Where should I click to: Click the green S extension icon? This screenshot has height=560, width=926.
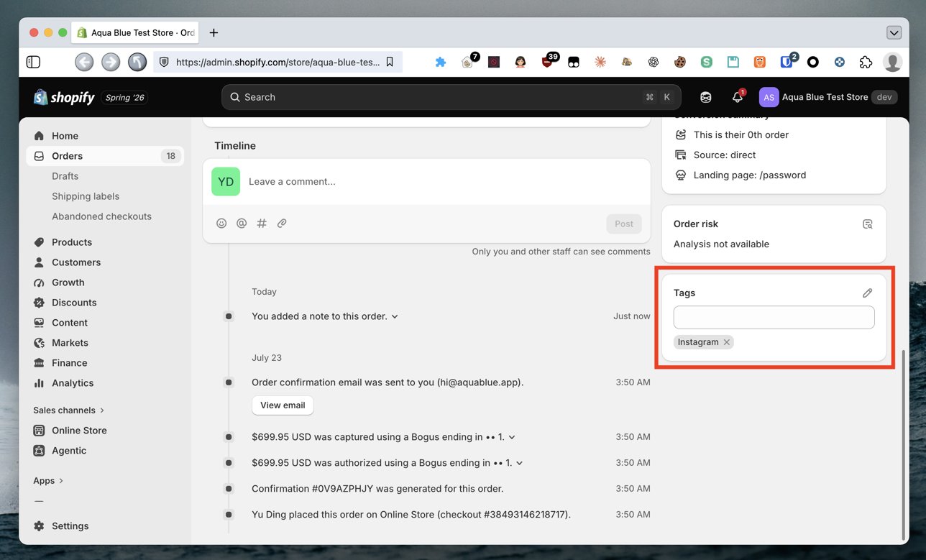tap(707, 63)
